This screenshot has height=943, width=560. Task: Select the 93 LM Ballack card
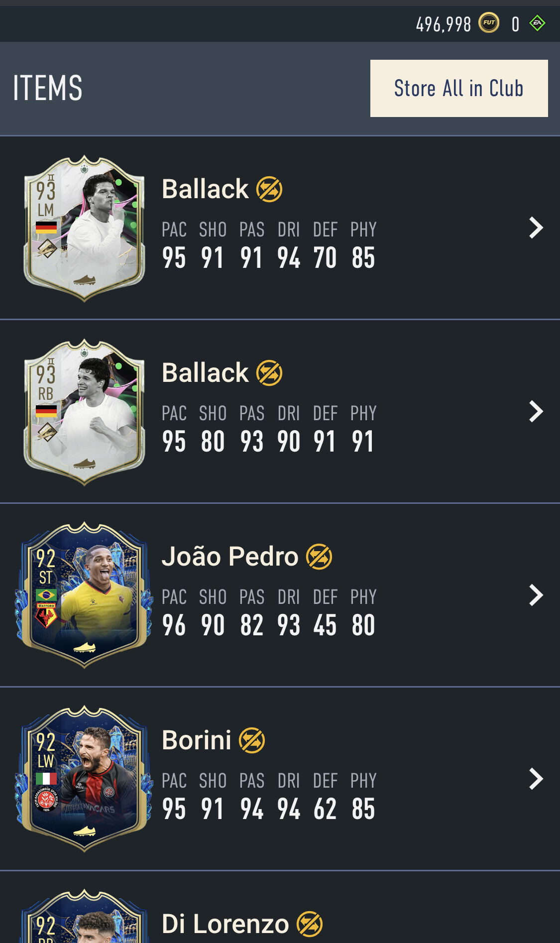tap(84, 228)
